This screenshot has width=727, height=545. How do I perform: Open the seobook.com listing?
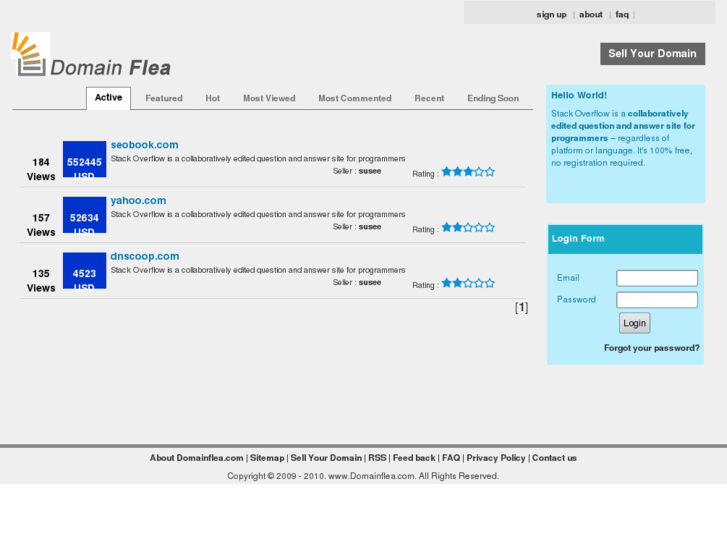(x=145, y=145)
